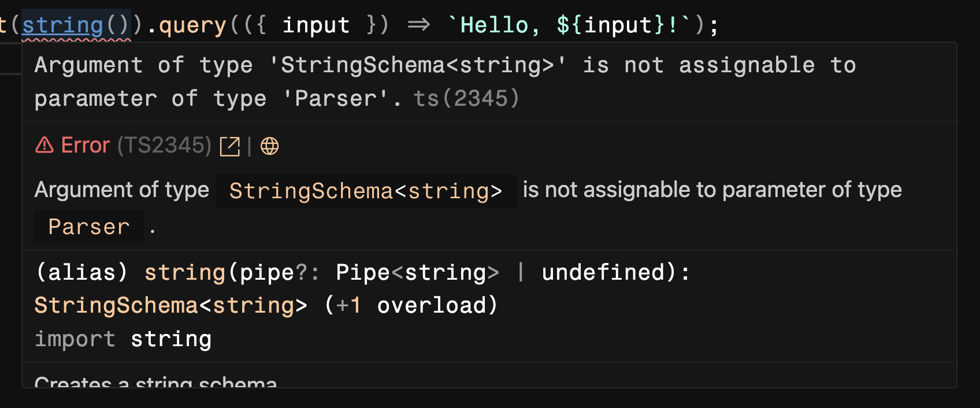
Task: Open the external link icon beside TS2345
Action: pos(229,146)
